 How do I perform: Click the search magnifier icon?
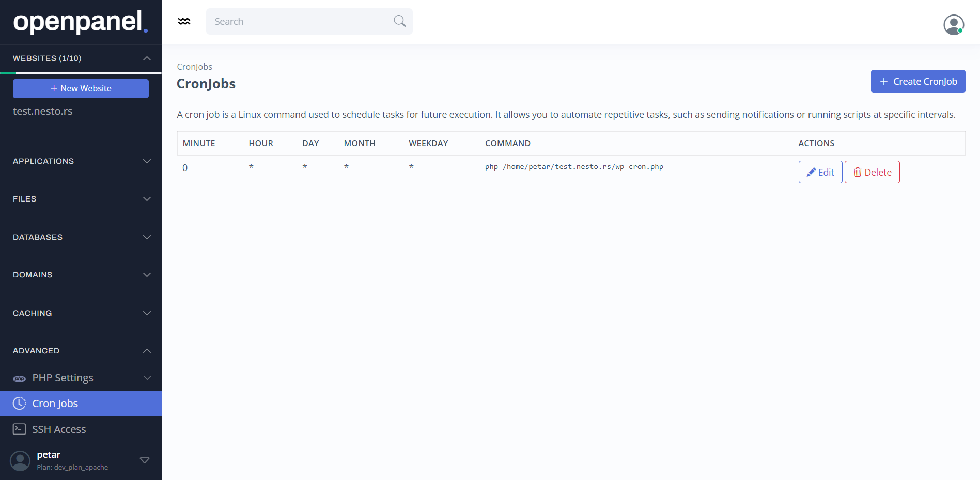coord(399,21)
